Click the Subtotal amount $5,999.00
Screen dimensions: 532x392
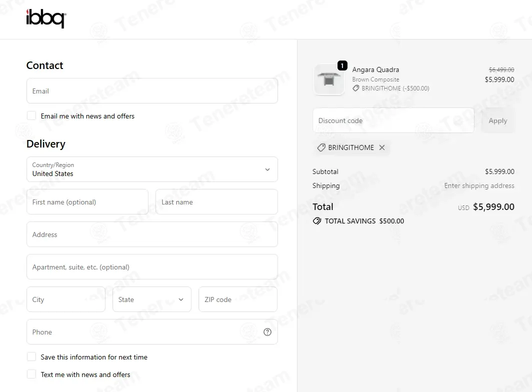pos(499,171)
